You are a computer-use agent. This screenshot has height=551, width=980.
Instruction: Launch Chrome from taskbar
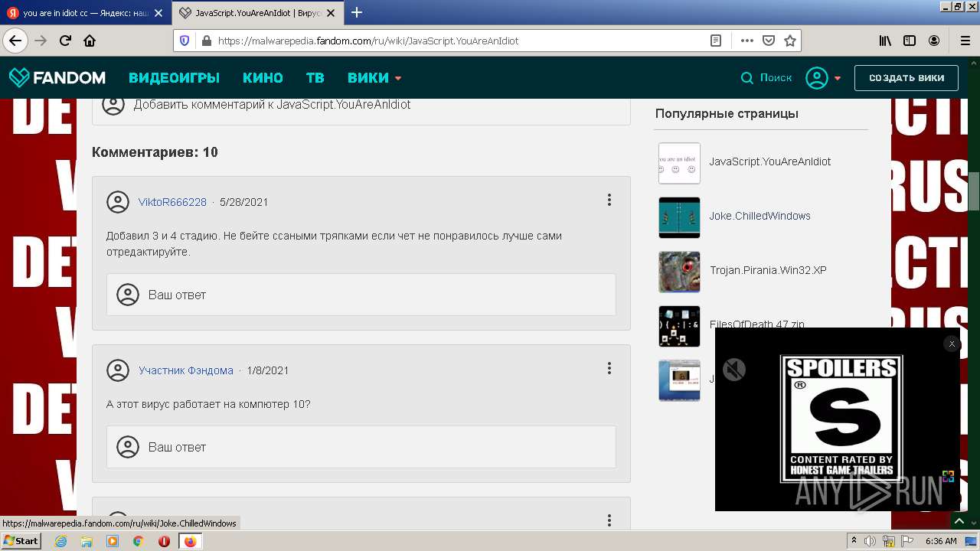tap(138, 541)
